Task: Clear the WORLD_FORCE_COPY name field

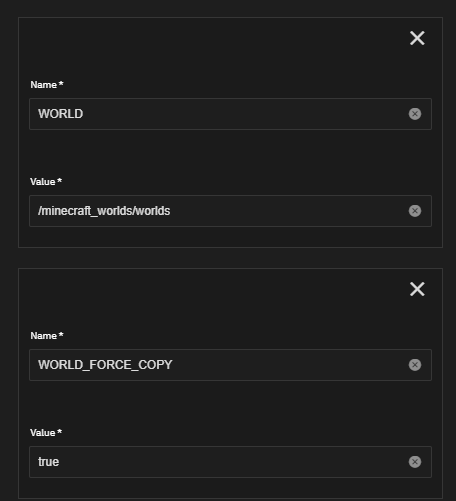Action: [415, 365]
